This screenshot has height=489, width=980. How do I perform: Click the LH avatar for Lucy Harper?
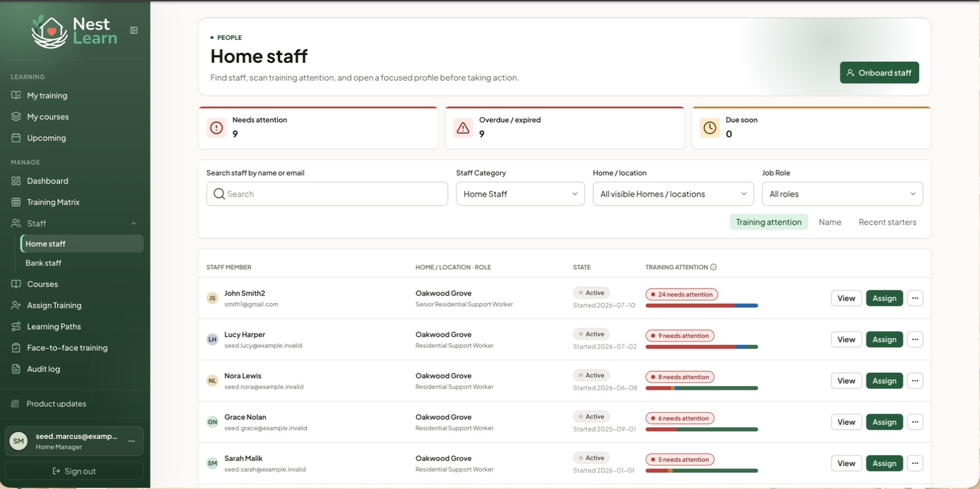coord(212,339)
